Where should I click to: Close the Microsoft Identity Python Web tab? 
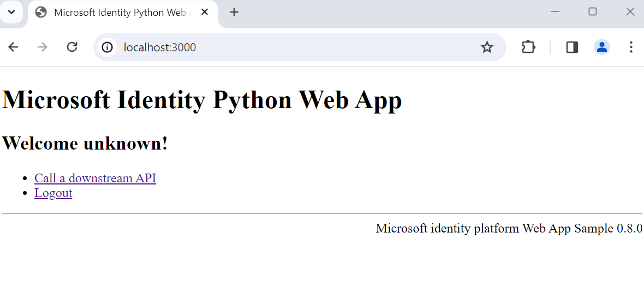coord(205,12)
